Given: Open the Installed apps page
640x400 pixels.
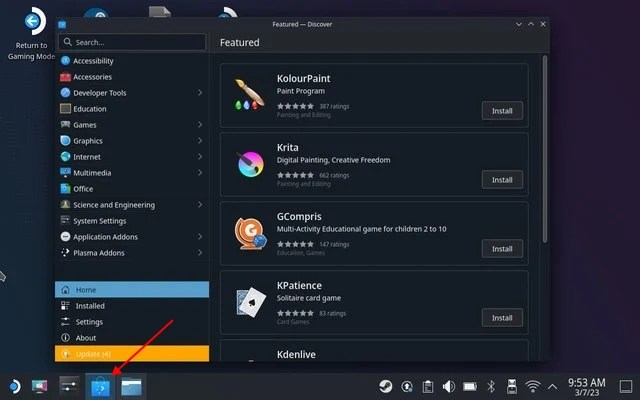Looking at the screenshot, I should point(132,306).
